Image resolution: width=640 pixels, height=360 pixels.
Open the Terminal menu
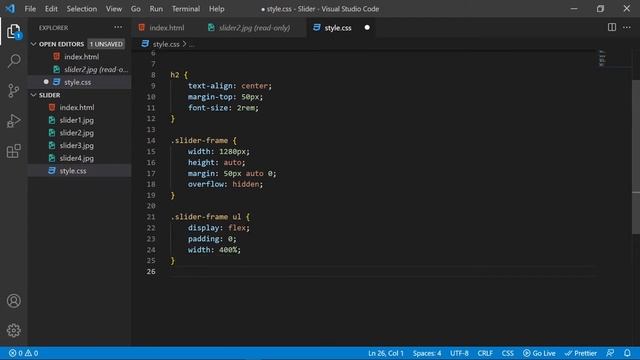pos(186,9)
